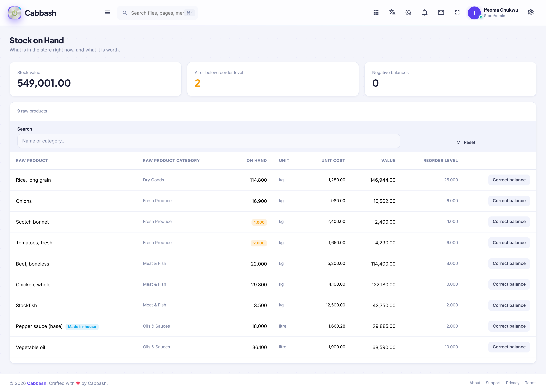The image size is (546, 392).
Task: Click the reorder level count 2
Action: (x=197, y=83)
